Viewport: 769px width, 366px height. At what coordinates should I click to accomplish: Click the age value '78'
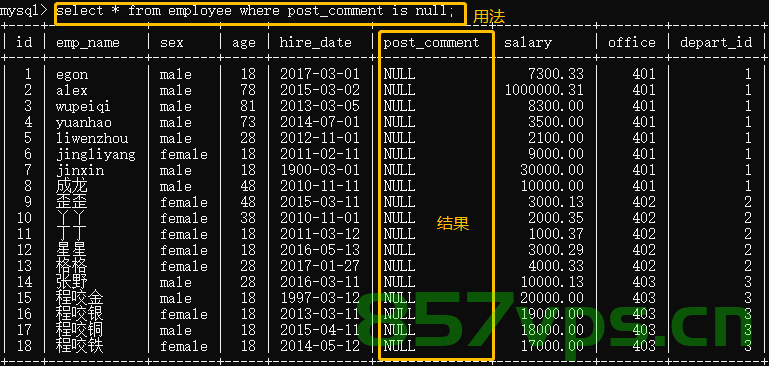248,90
